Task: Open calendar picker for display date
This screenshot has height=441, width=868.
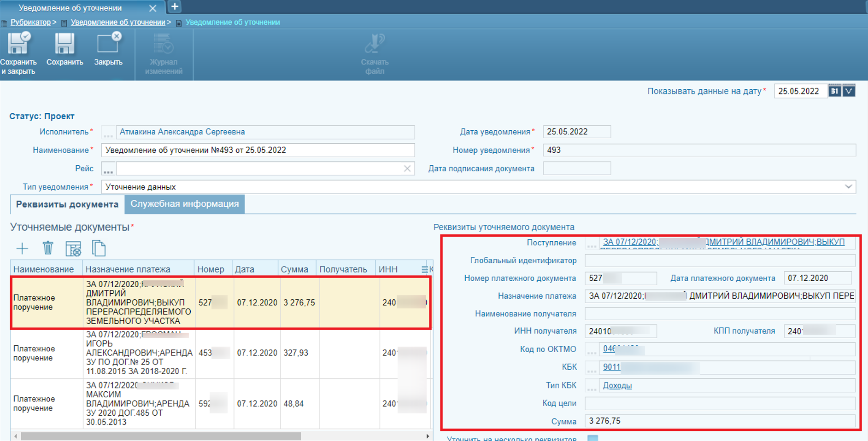Action: [834, 91]
